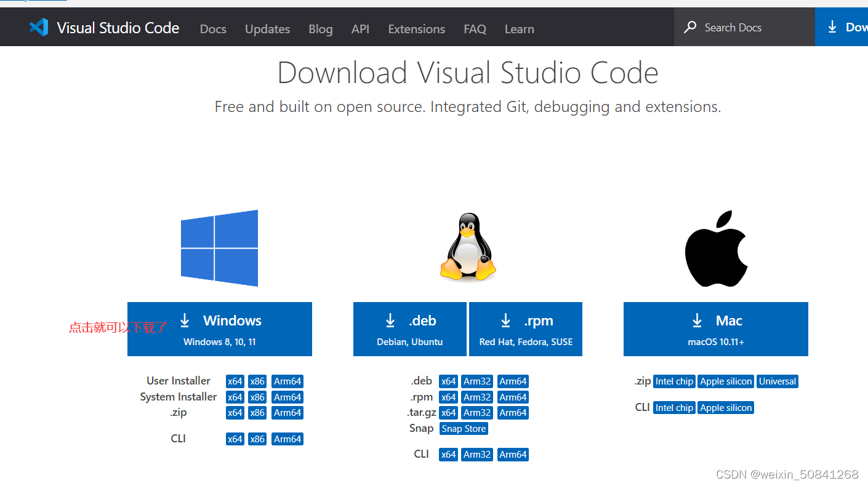Image resolution: width=868 pixels, height=486 pixels.
Task: Download the .deb Debian, Ubuntu package
Action: [410, 329]
